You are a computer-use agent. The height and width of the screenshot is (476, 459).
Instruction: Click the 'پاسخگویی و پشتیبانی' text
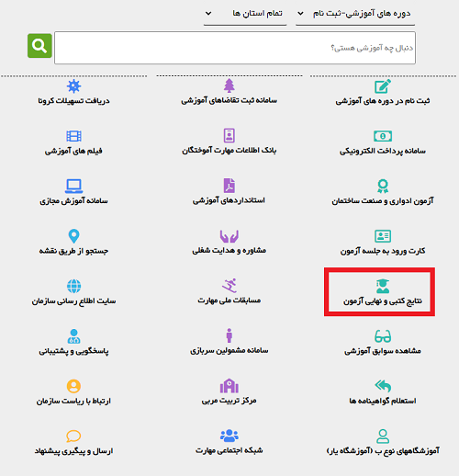[x=73, y=351]
